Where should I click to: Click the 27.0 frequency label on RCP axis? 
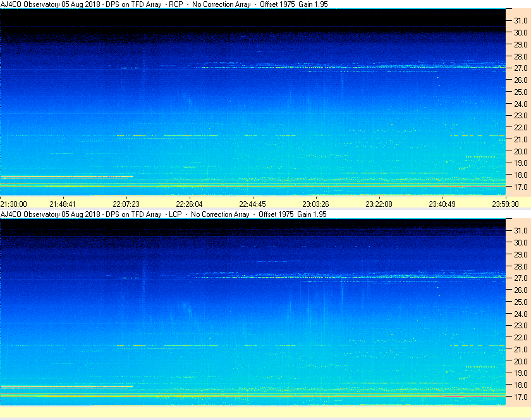pyautogui.click(x=521, y=68)
